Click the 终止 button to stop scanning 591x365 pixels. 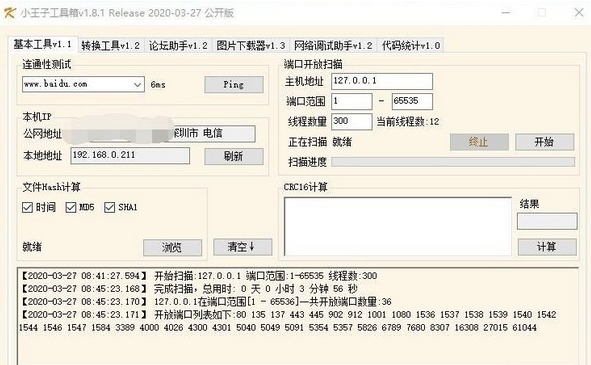coord(479,142)
